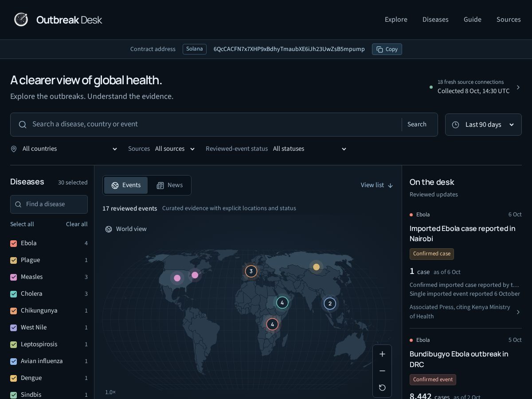Click the Outbreak Desk radar logo
The image size is (532, 399).
21,20
